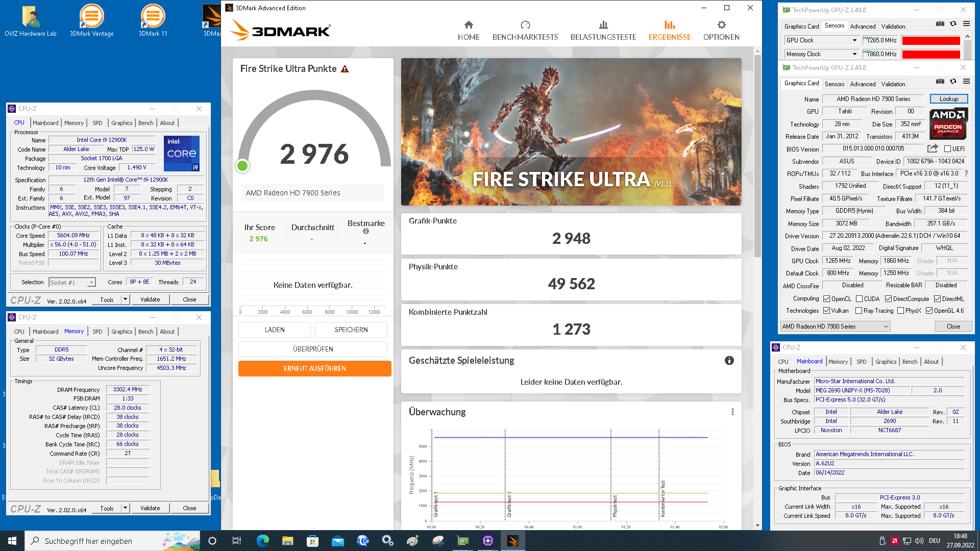The width and height of the screenshot is (980, 551).
Task: Open the Überwachung three-dot menu
Action: point(732,412)
